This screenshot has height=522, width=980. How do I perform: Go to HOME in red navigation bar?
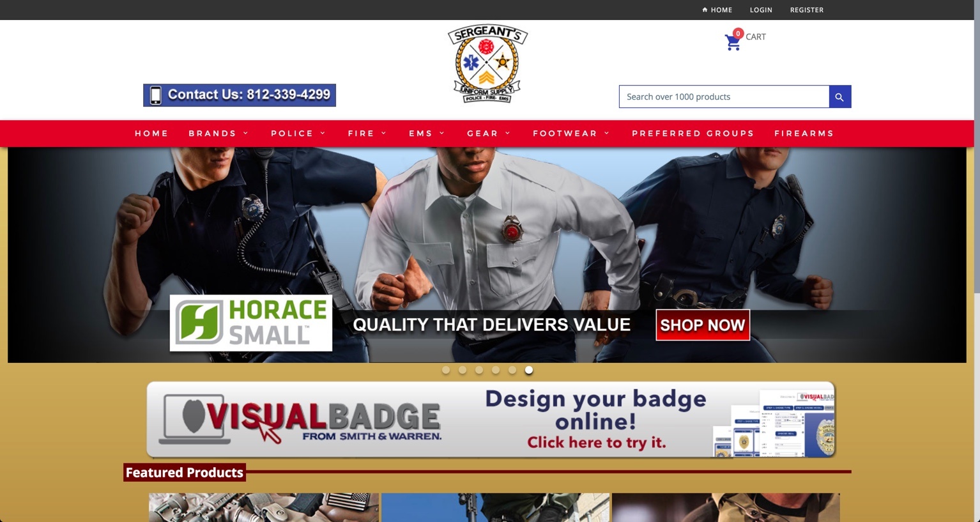pyautogui.click(x=151, y=134)
